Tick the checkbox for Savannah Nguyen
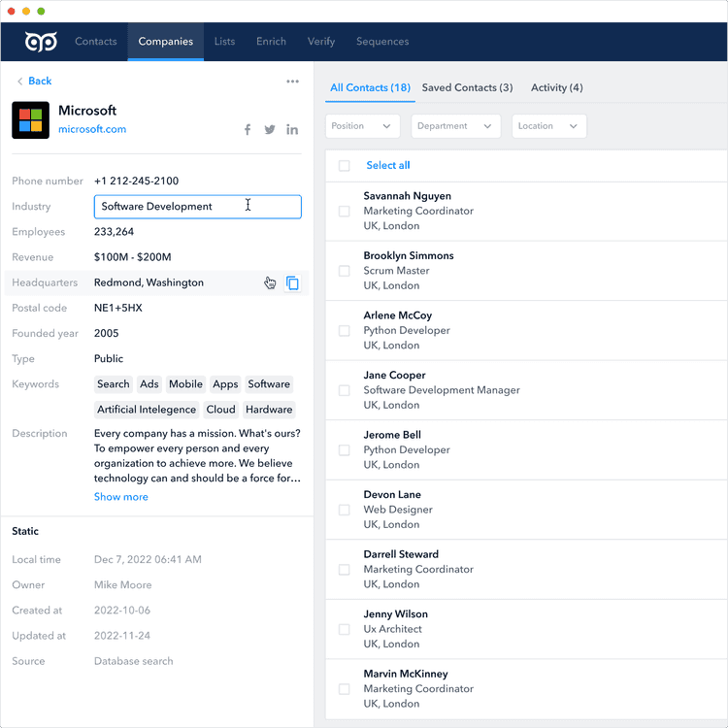This screenshot has height=728, width=728. click(x=345, y=212)
